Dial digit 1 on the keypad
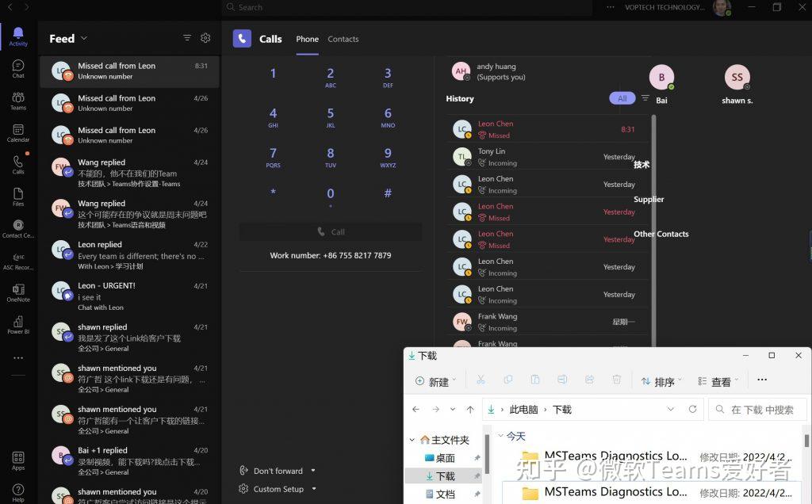This screenshot has height=504, width=812. 273,74
